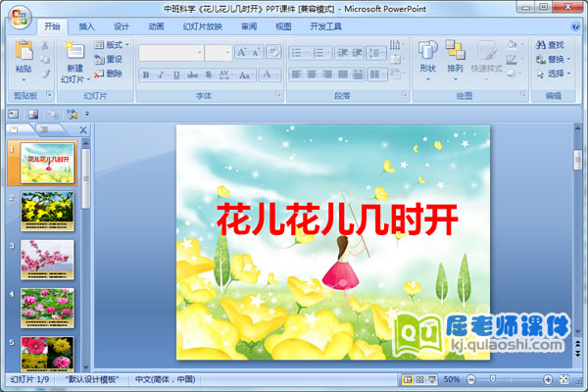Viewport: 588px width, 392px height.
Task: Toggle Justify alignment button
Action: tap(342, 74)
